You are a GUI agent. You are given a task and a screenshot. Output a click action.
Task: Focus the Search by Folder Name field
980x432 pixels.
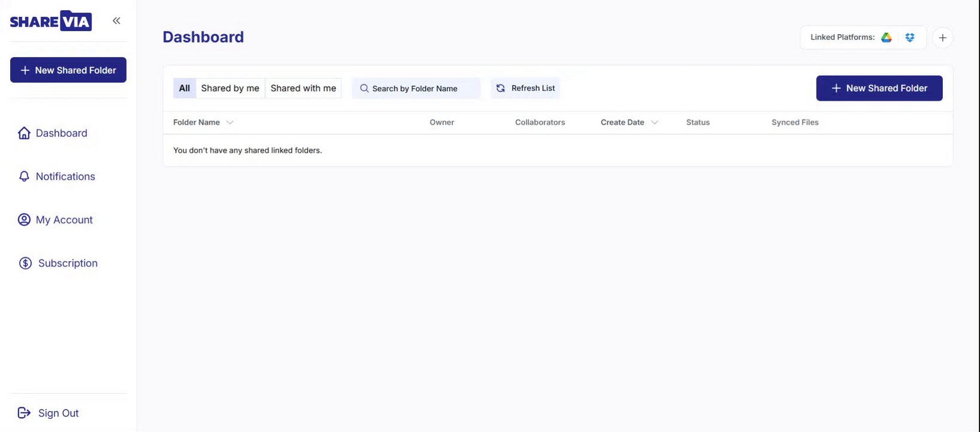point(420,89)
